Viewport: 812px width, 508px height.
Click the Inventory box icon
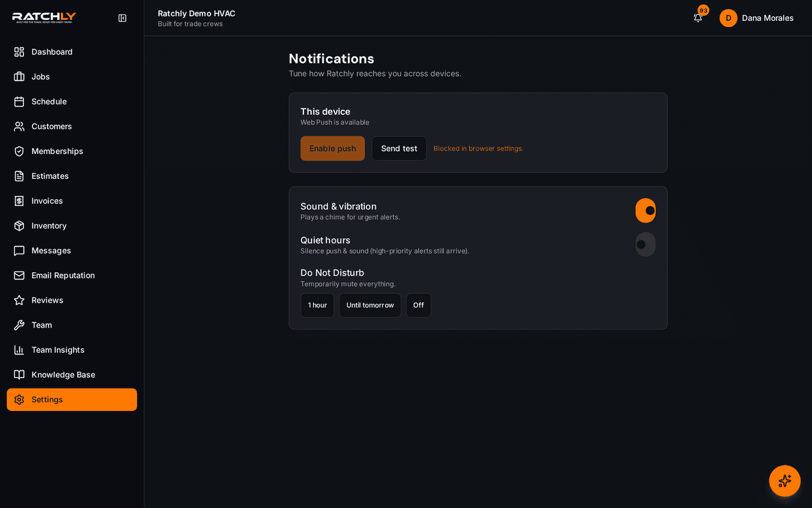(19, 226)
